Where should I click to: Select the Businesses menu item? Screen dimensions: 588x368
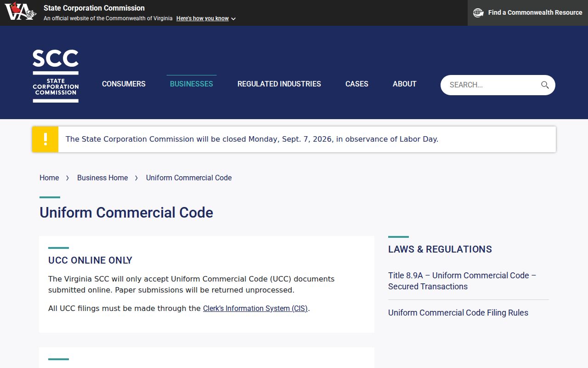[192, 84]
